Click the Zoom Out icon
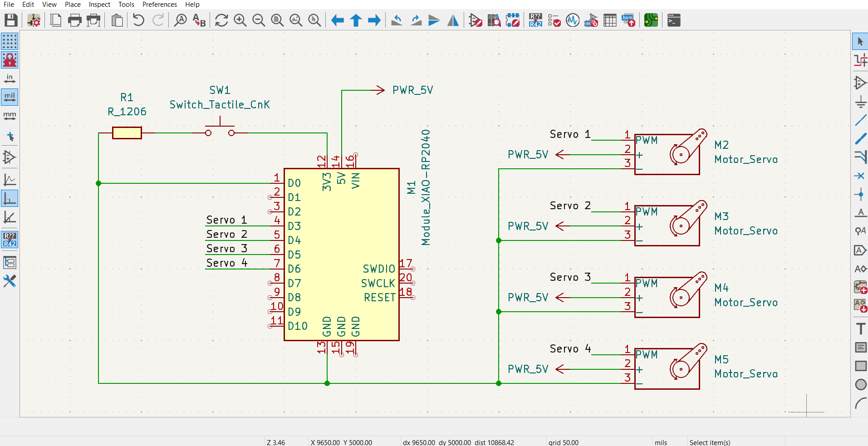This screenshot has height=446, width=868. pos(259,20)
